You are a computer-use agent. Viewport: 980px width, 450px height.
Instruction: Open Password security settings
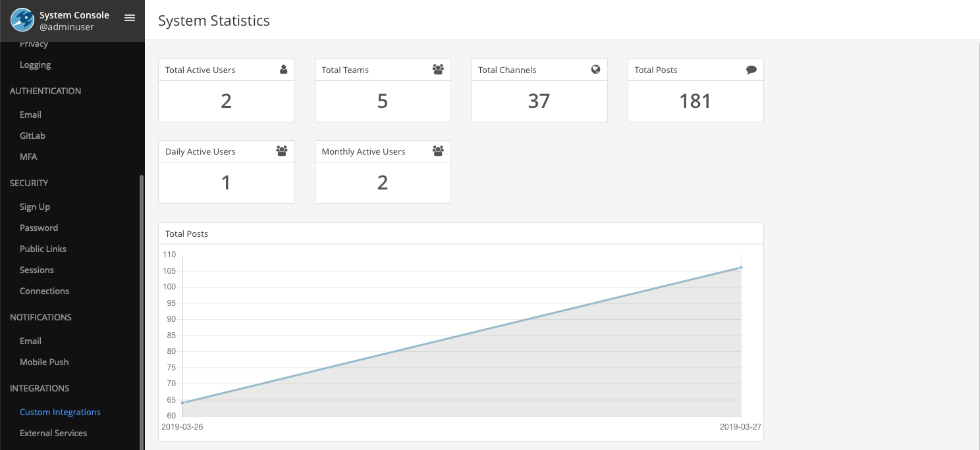[39, 228]
